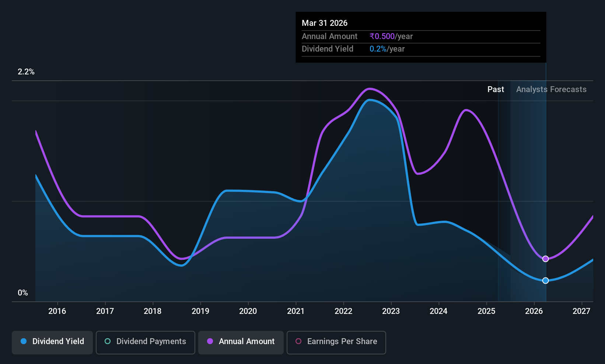Click the purple Annual Amount data point

546,259
